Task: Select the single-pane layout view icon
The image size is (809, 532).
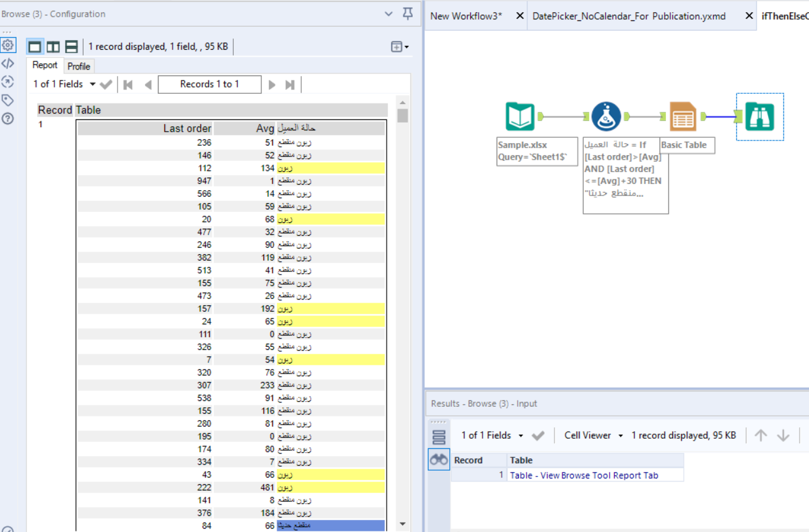Action: pyautogui.click(x=35, y=46)
